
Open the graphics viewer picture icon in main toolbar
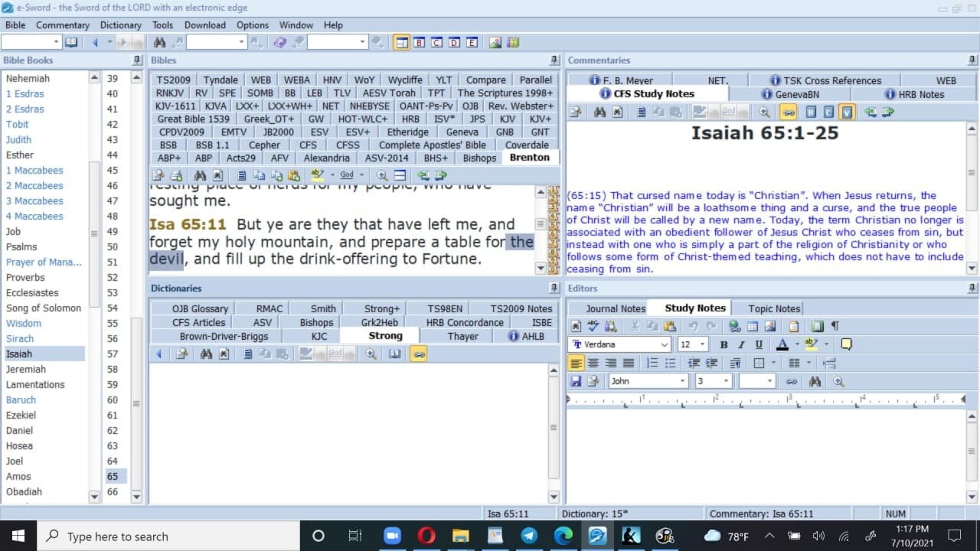[495, 43]
